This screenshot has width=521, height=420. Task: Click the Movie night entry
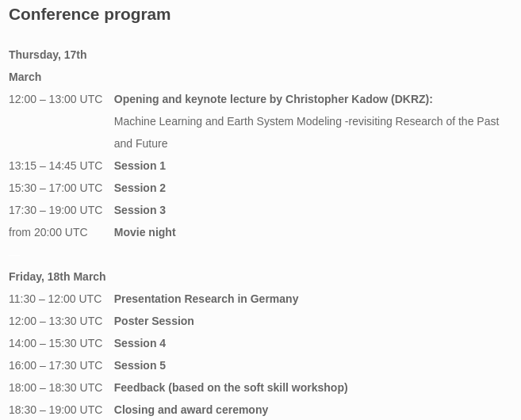(144, 232)
